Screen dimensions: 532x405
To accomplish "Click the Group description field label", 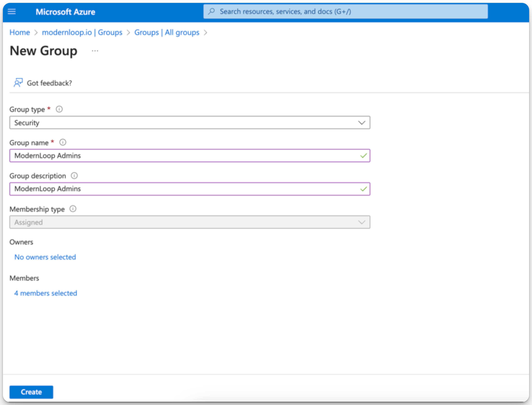I will click(x=38, y=176).
